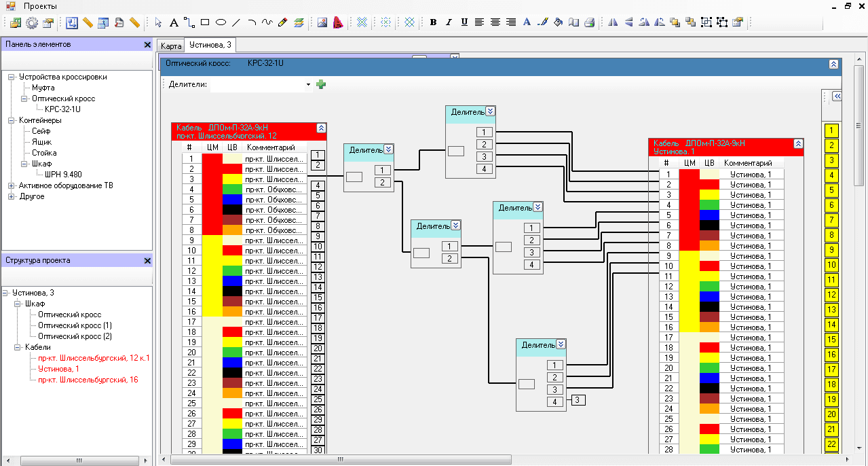Screen dimensions: 868x466
Task: Open the Делители dropdown list
Action: coord(308,85)
